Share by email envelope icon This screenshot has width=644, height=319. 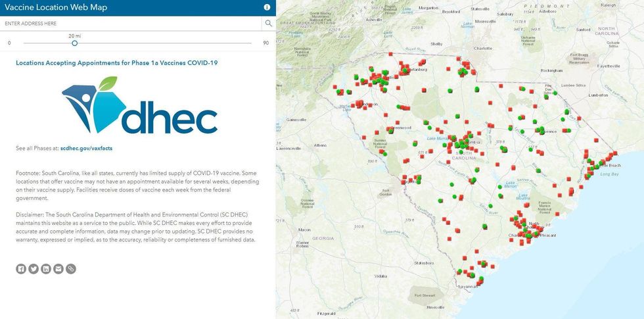58,269
